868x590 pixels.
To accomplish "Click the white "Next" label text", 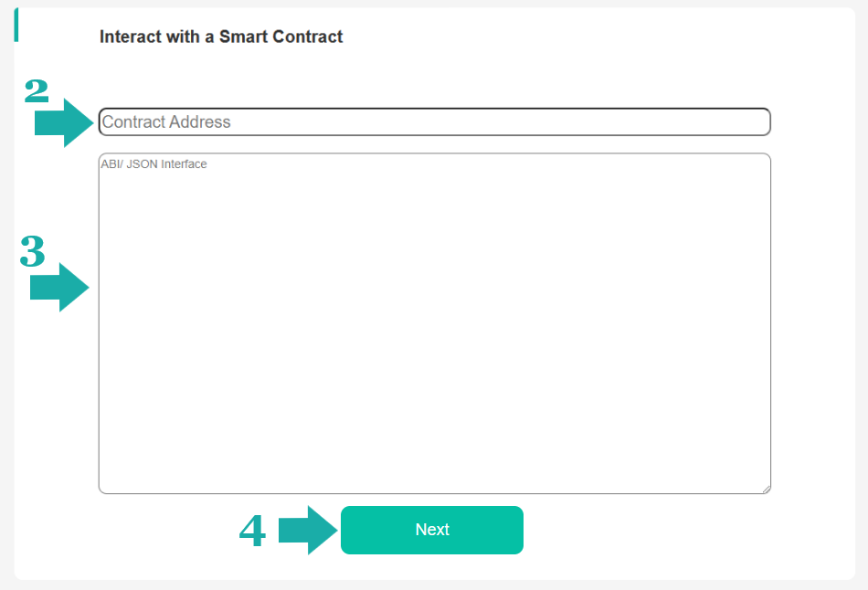I will [x=432, y=530].
